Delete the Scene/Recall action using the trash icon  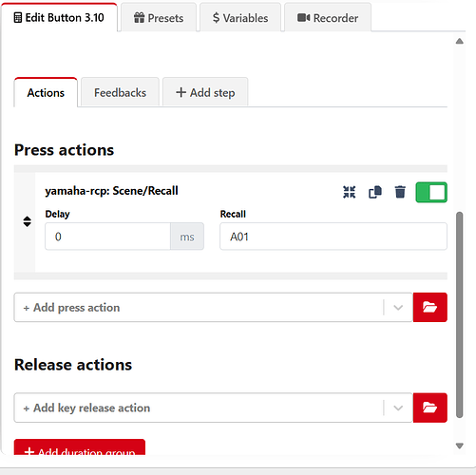pos(400,192)
